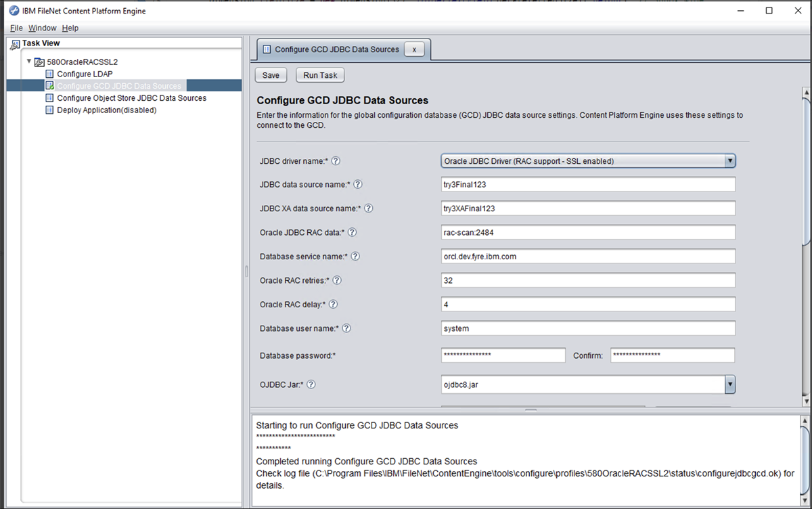Click the Database password field

(503, 355)
